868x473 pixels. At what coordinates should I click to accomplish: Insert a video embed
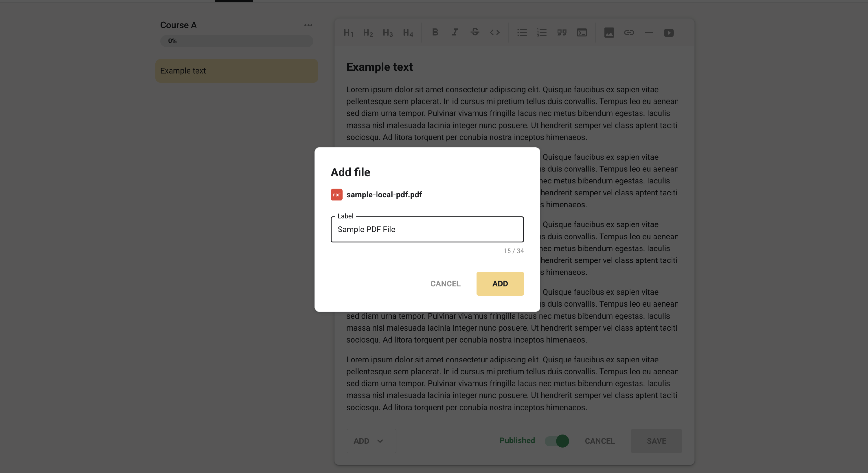tap(669, 32)
